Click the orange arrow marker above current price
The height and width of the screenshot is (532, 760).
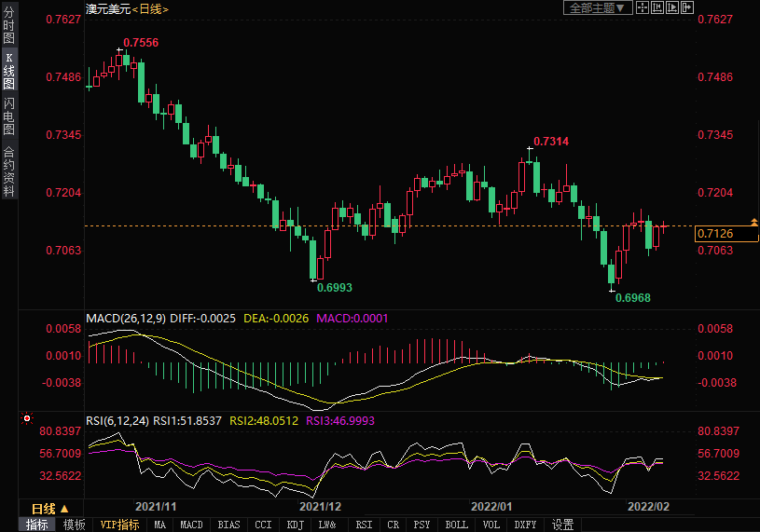pyautogui.click(x=753, y=222)
